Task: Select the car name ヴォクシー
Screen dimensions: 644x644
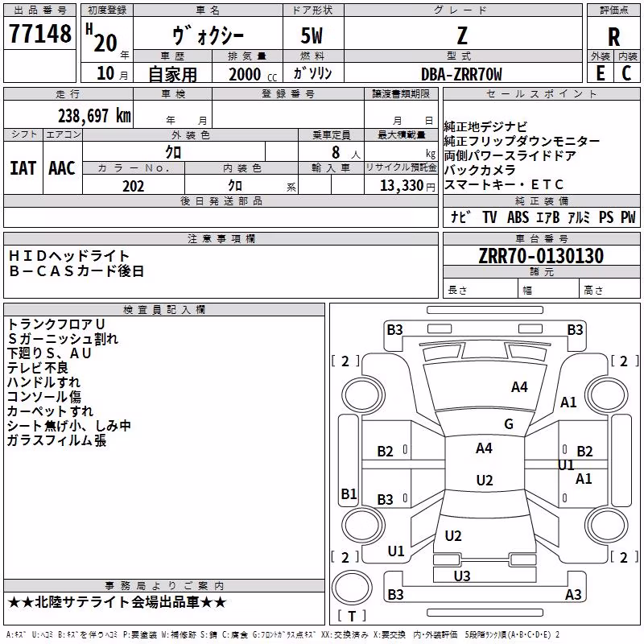Action: [208, 35]
